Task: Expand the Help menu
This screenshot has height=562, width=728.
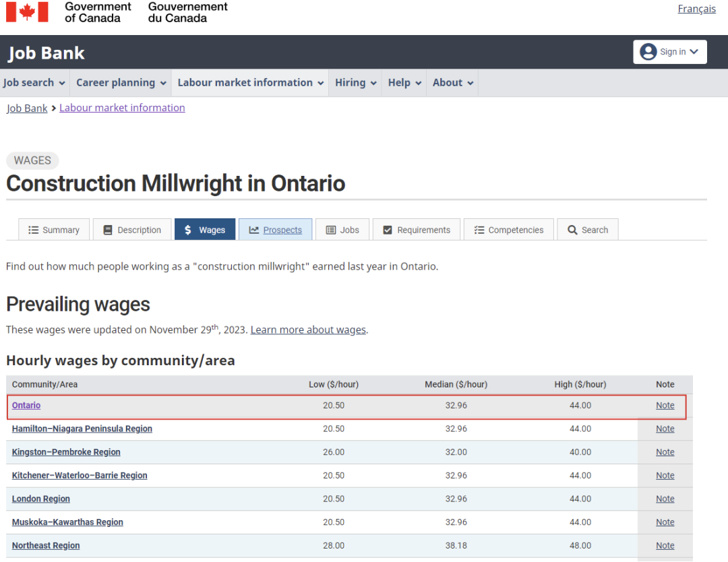Action: tap(404, 83)
